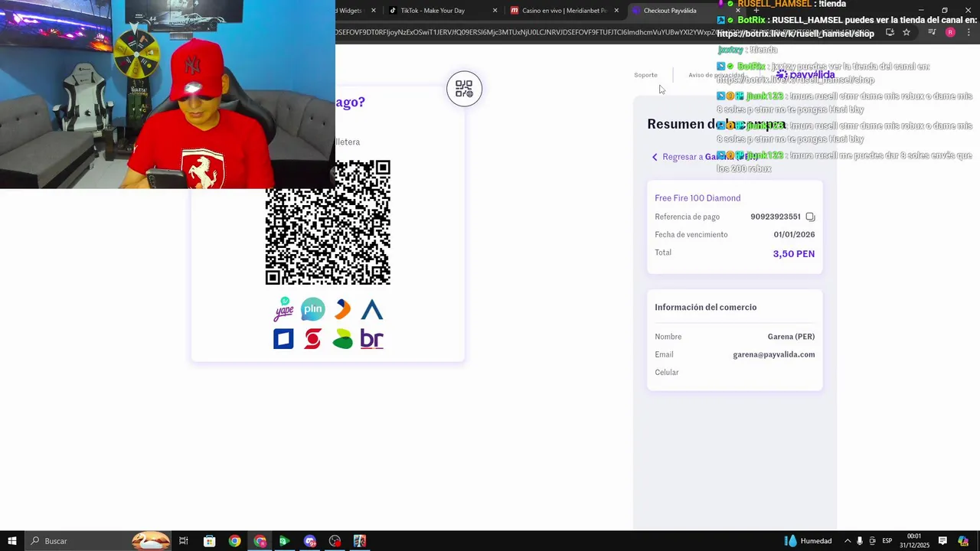This screenshot has width=980, height=551.
Task: Click the taskbar Buscar search box
Action: point(99,541)
